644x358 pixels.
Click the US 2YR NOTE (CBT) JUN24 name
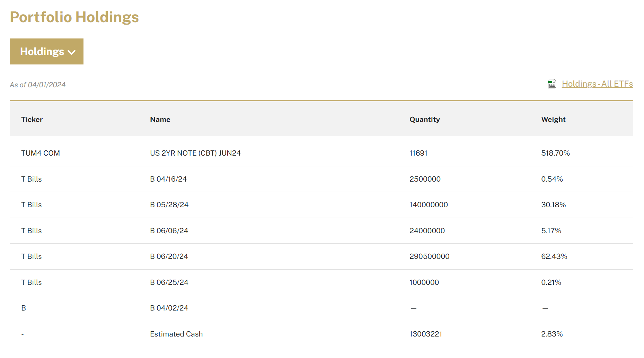(x=195, y=153)
